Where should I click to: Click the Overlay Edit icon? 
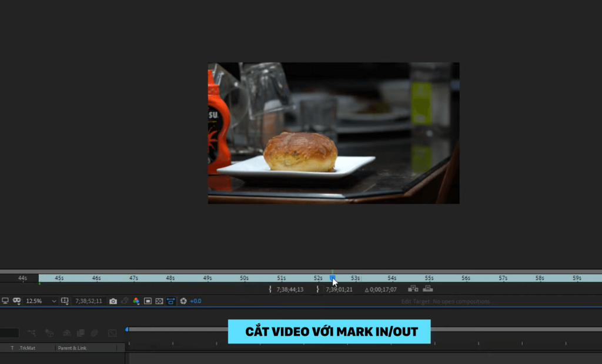tap(428, 288)
